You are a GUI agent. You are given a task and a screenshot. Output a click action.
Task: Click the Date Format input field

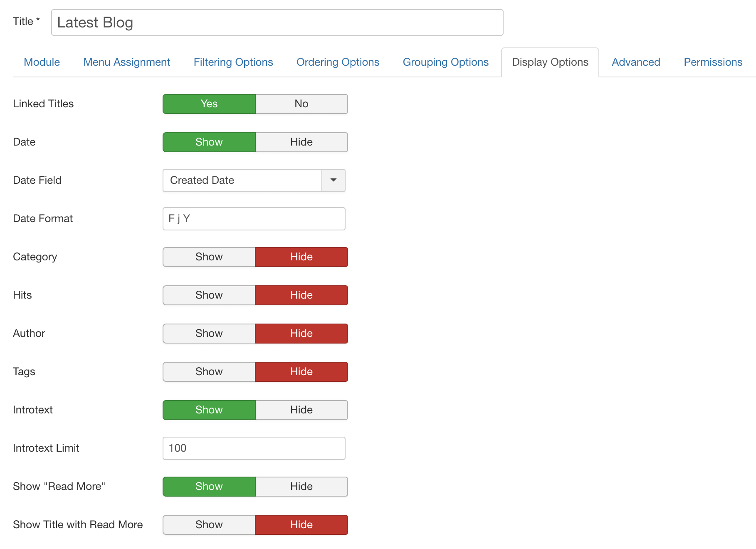tap(254, 219)
